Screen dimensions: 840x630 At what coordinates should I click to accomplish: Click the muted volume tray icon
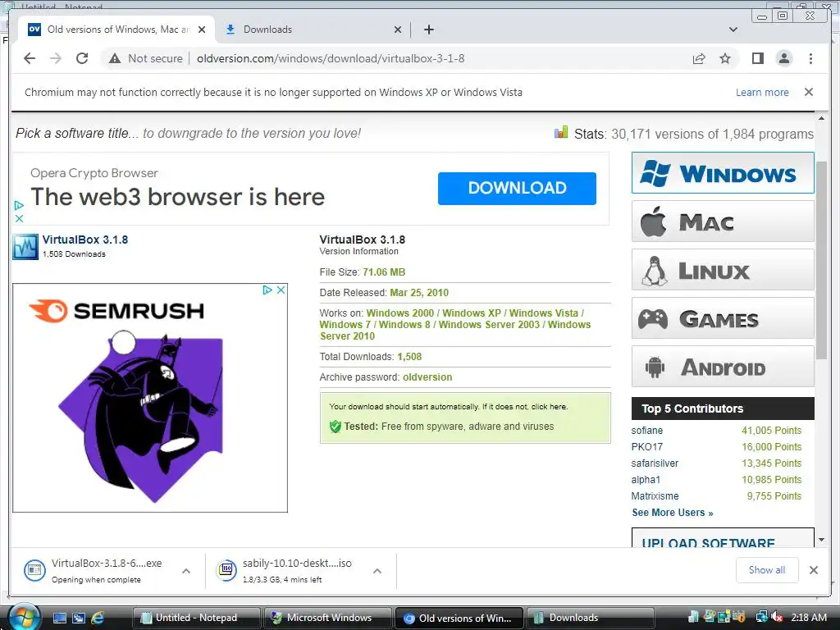tap(777, 618)
